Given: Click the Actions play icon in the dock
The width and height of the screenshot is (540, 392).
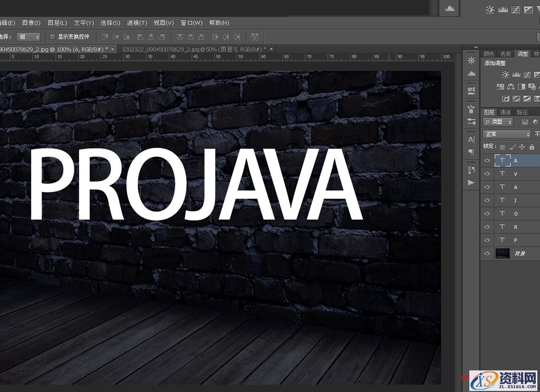Looking at the screenshot, I should [471, 182].
